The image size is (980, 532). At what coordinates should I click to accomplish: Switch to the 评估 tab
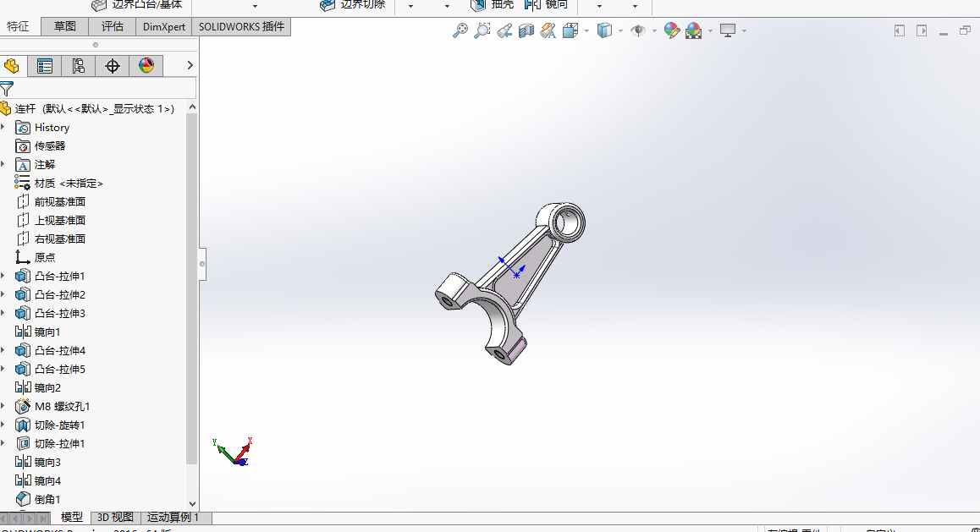[x=113, y=26]
